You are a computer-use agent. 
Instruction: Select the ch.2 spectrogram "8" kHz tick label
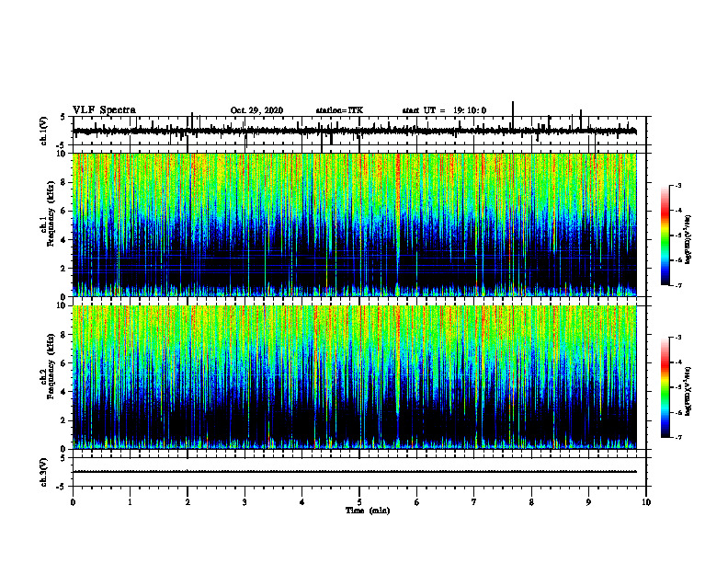click(x=64, y=335)
